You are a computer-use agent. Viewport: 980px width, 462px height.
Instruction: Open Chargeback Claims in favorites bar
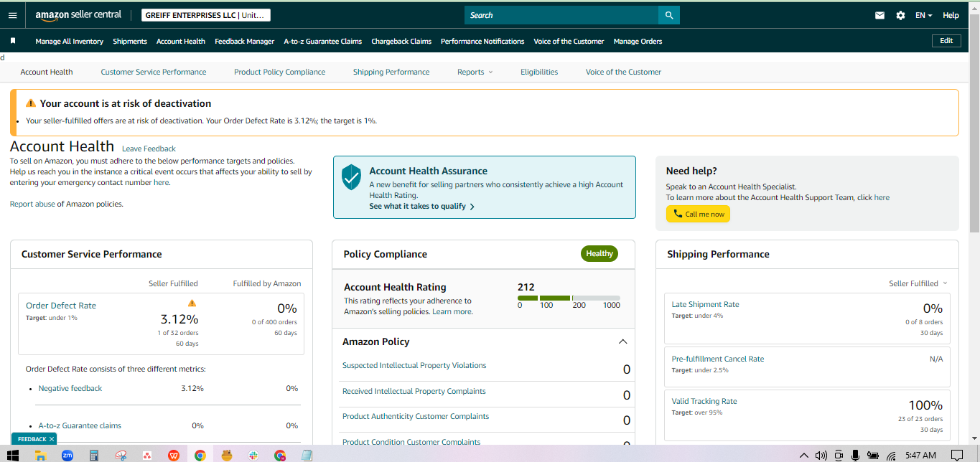tap(401, 41)
